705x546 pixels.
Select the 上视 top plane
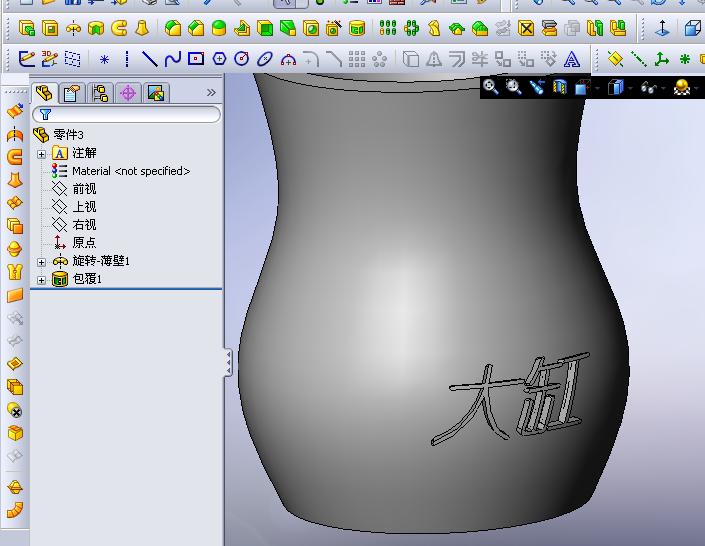click(x=74, y=206)
